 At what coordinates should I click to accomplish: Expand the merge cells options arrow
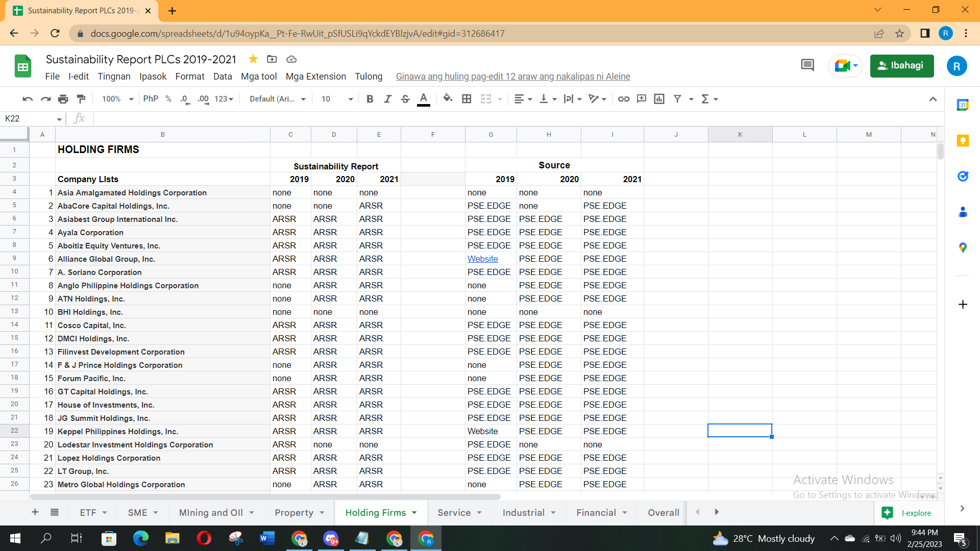coord(500,99)
